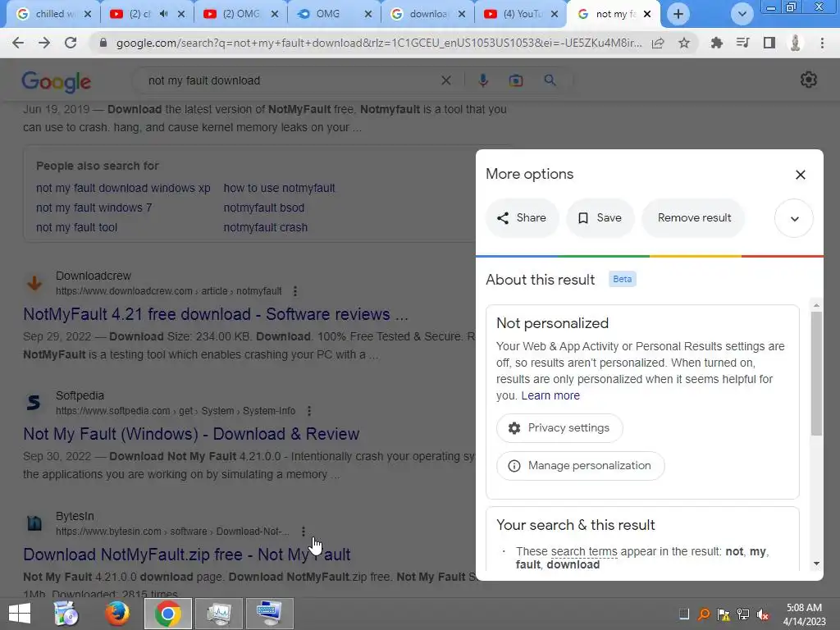Open the extensions puzzle icon
This screenshot has height=630, width=840.
pos(716,43)
